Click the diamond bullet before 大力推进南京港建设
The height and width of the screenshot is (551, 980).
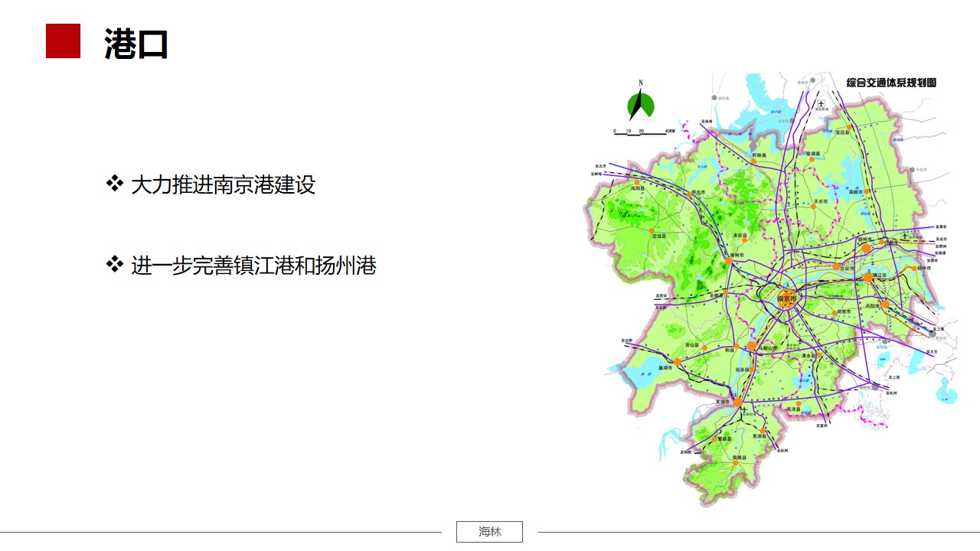pos(114,184)
